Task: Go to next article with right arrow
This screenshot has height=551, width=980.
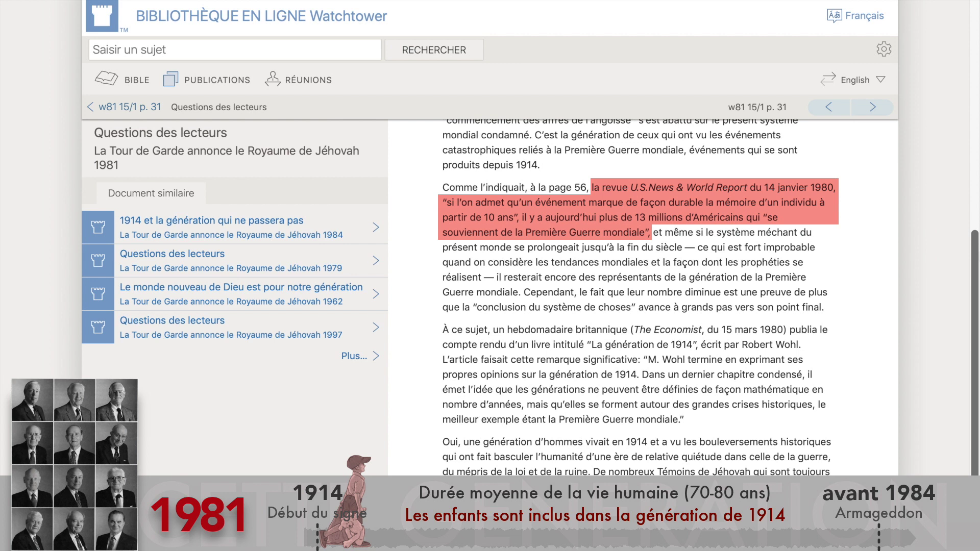Action: 872,107
